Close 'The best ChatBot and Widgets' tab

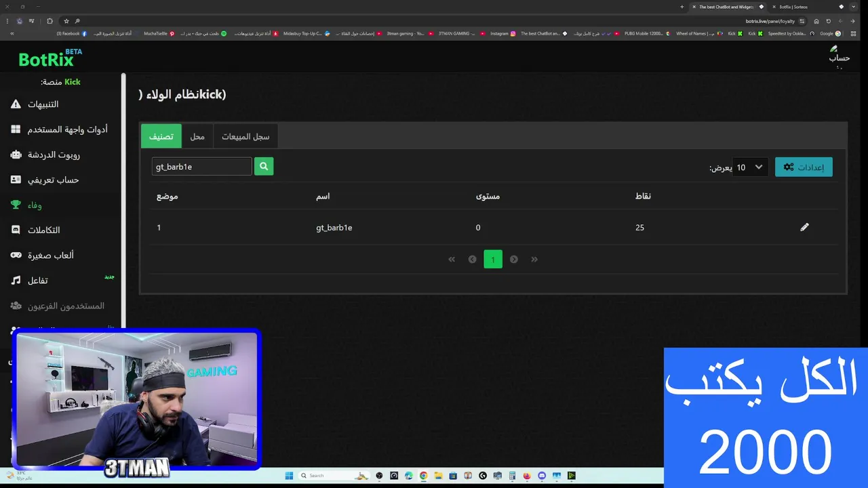694,7
